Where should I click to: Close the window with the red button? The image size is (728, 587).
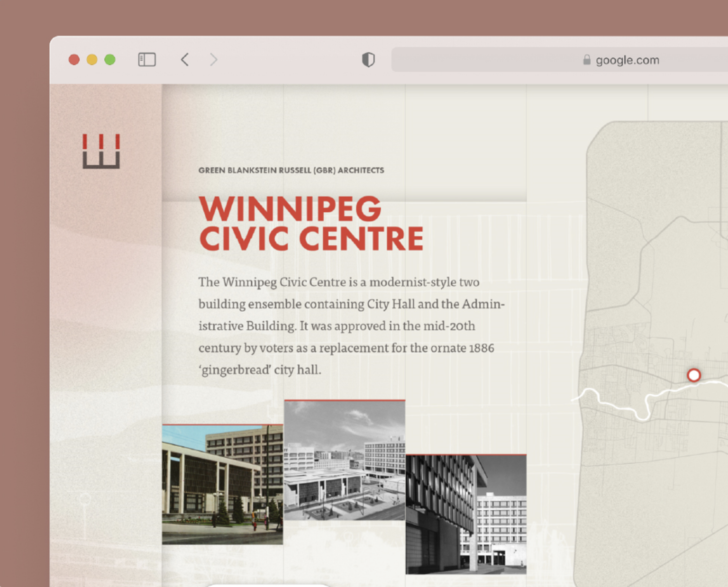tap(74, 60)
